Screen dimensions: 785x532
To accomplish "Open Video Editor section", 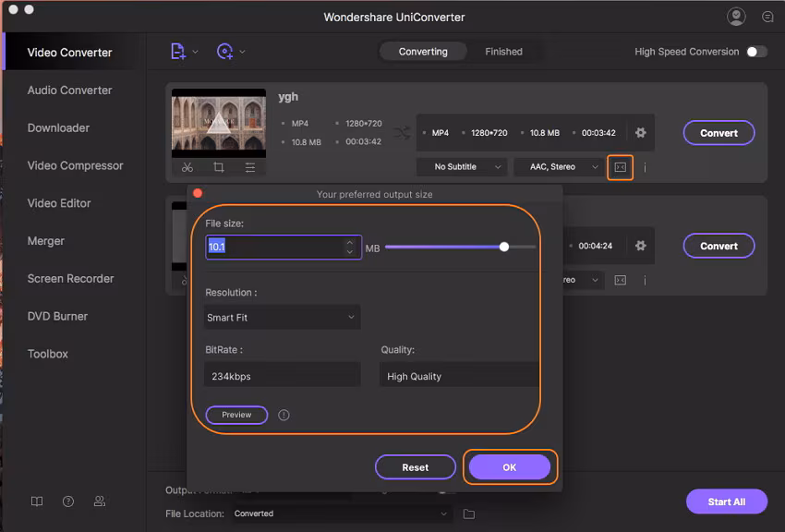I will point(59,203).
